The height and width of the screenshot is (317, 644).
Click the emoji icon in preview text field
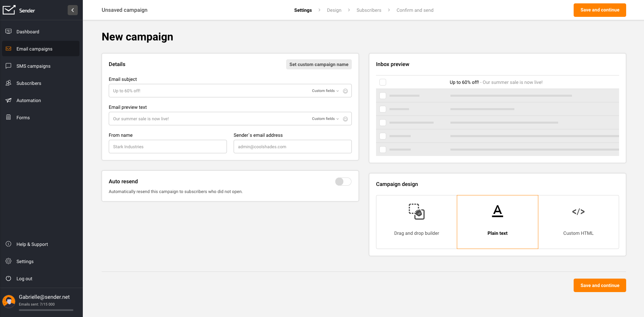pyautogui.click(x=345, y=119)
